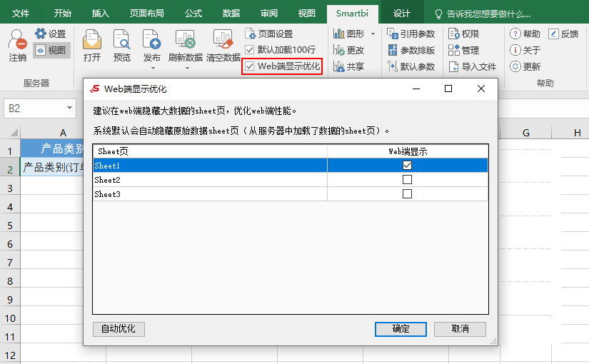Open 权限 permissions
589x364 pixels.
coord(464,34)
